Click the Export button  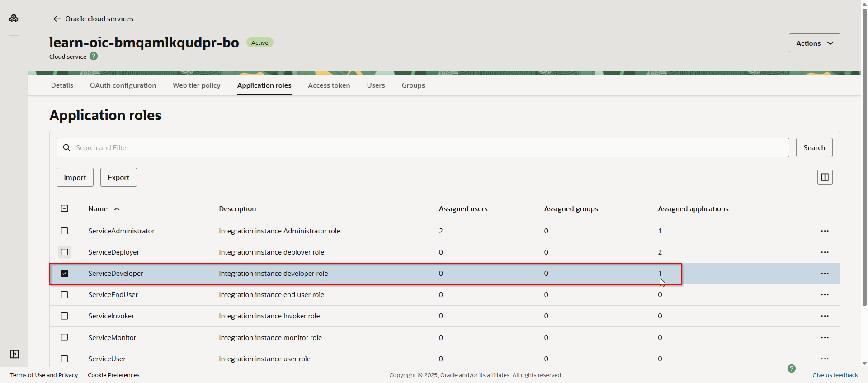tap(118, 178)
